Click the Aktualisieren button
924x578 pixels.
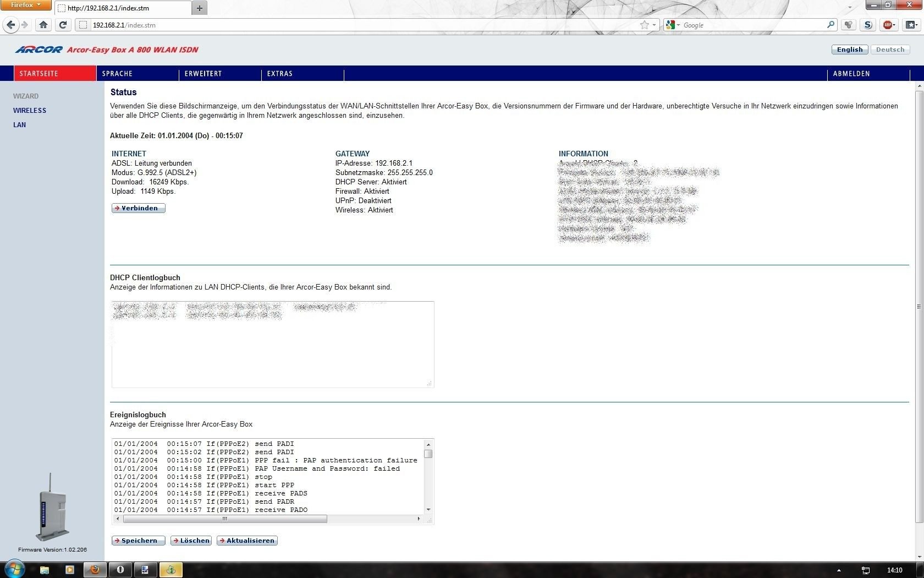[247, 541]
